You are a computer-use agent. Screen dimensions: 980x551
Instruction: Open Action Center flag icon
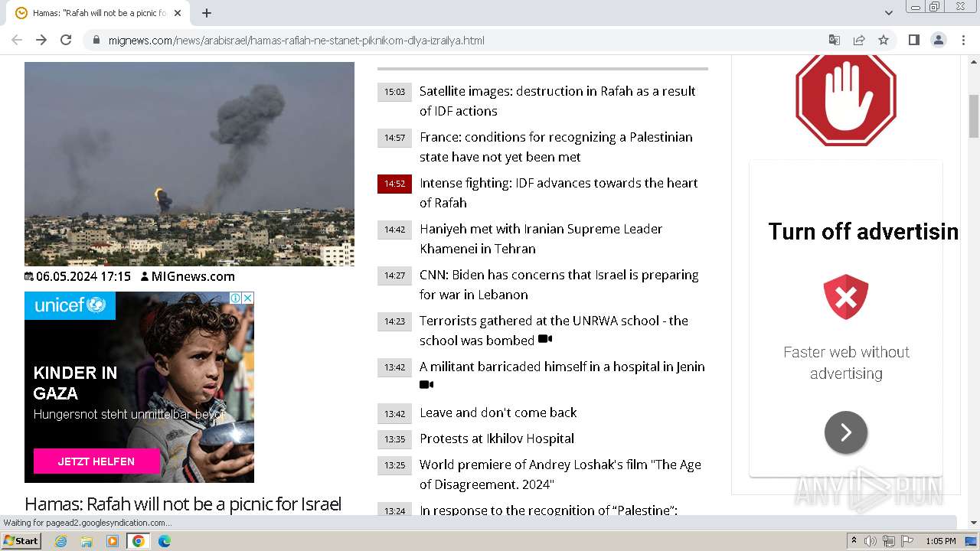click(x=906, y=541)
